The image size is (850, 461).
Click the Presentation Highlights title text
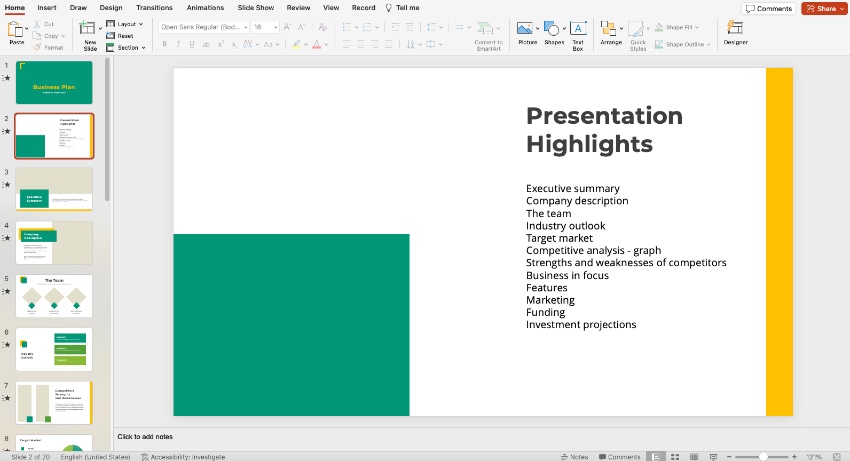coord(604,130)
